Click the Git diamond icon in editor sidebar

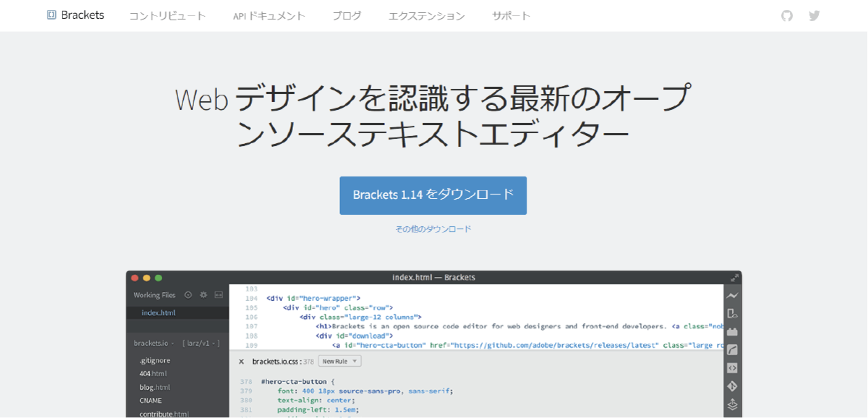tap(732, 386)
